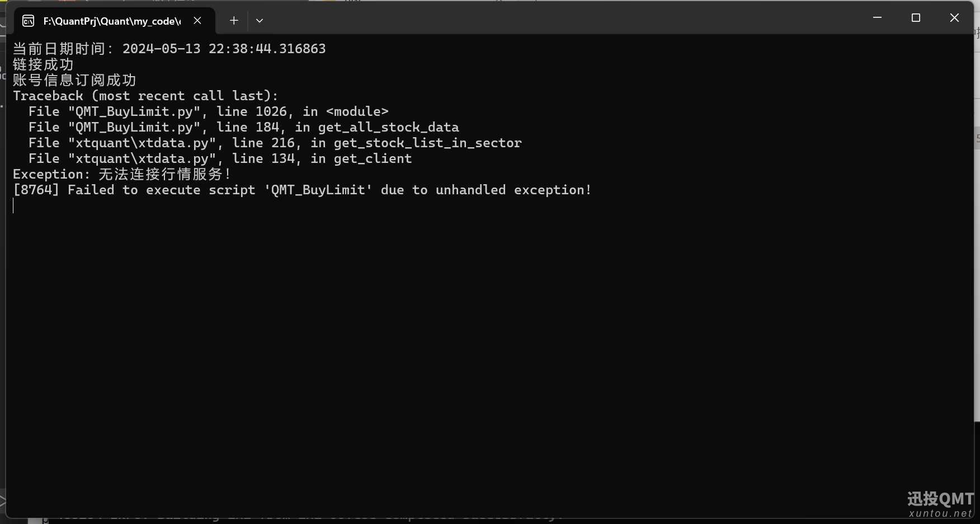The image size is (980, 524).
Task: Click the get_stock_list_in_sector traceback line
Action: tap(275, 143)
